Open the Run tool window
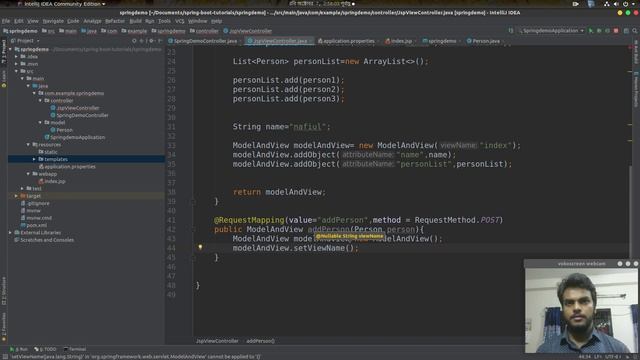 (19, 349)
